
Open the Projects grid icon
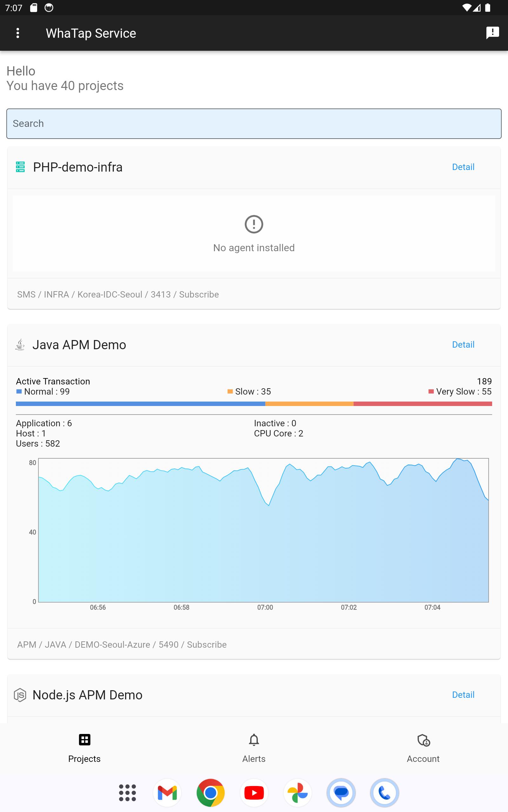(x=84, y=740)
